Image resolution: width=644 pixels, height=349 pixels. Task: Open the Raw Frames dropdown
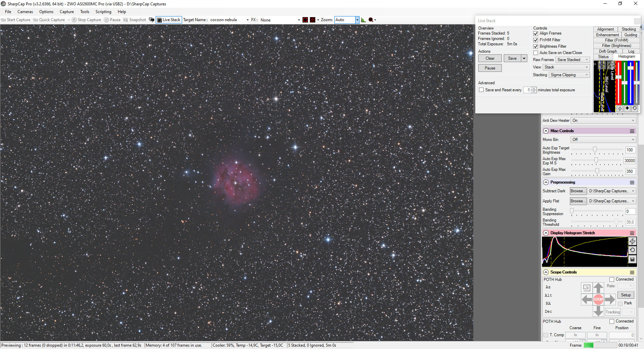click(x=573, y=60)
